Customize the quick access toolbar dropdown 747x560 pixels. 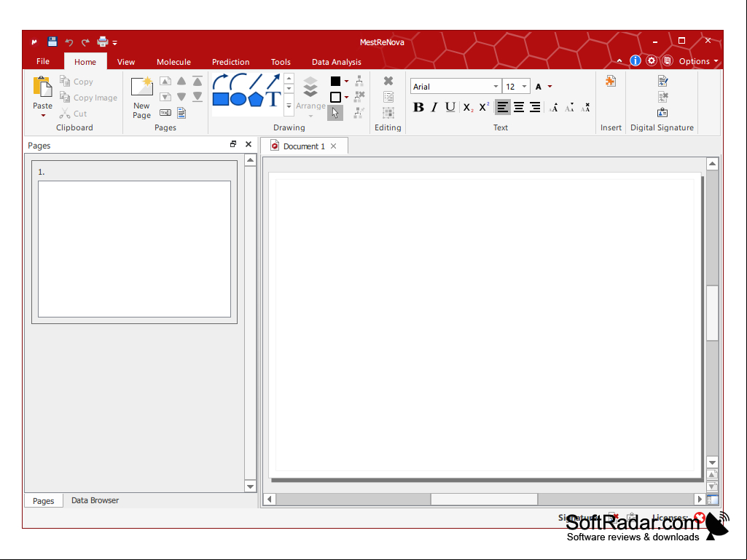tap(115, 43)
